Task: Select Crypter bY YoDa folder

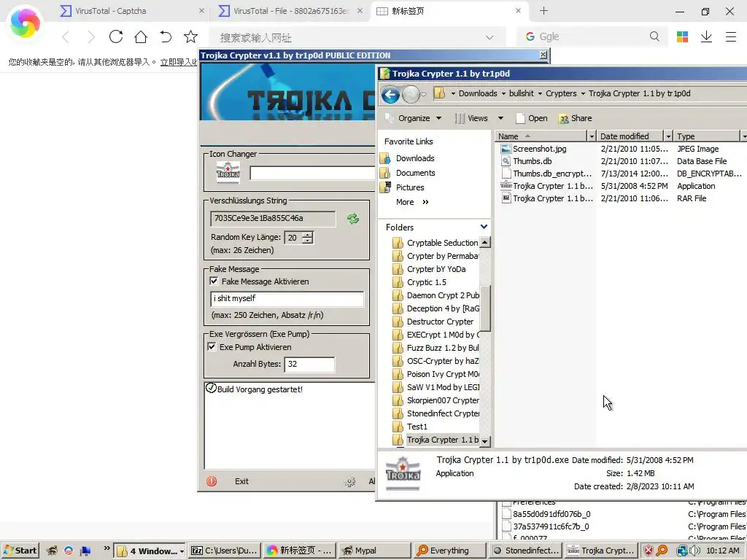Action: pos(429,269)
